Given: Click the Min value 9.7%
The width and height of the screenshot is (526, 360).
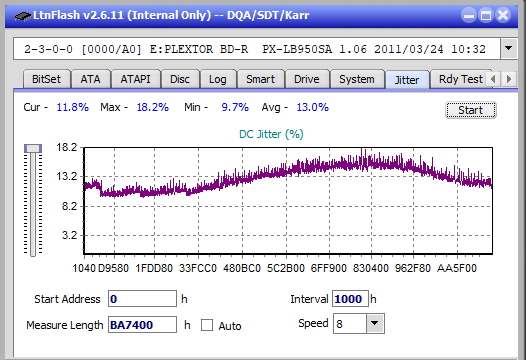Looking at the screenshot, I should [235, 107].
